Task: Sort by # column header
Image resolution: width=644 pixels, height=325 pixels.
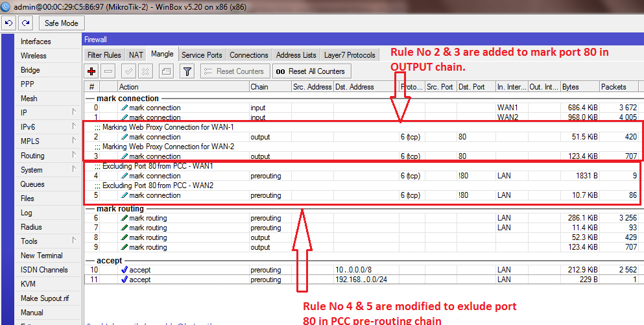Action: (92, 87)
